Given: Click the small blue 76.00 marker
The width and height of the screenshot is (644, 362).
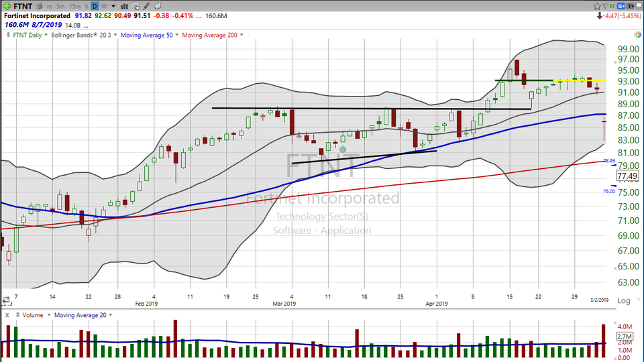Looking at the screenshot, I should point(609,191).
